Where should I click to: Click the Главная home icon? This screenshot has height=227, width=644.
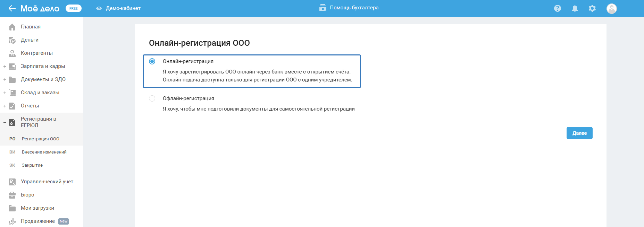click(x=12, y=27)
